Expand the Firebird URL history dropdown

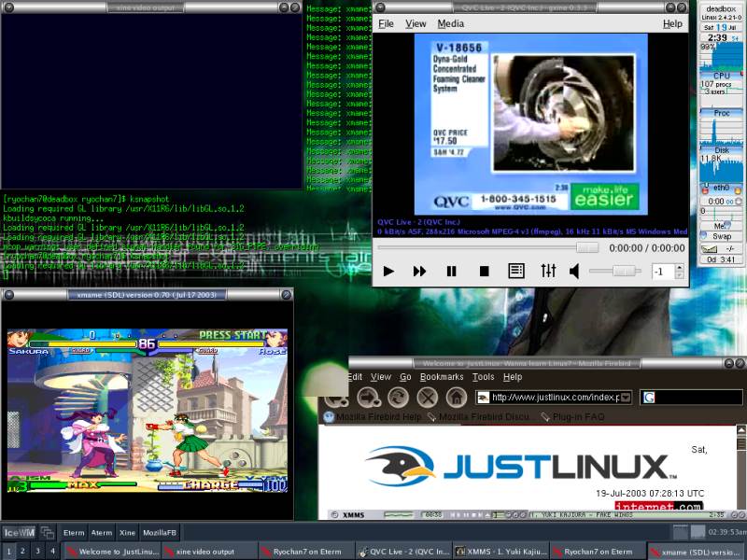[626, 398]
